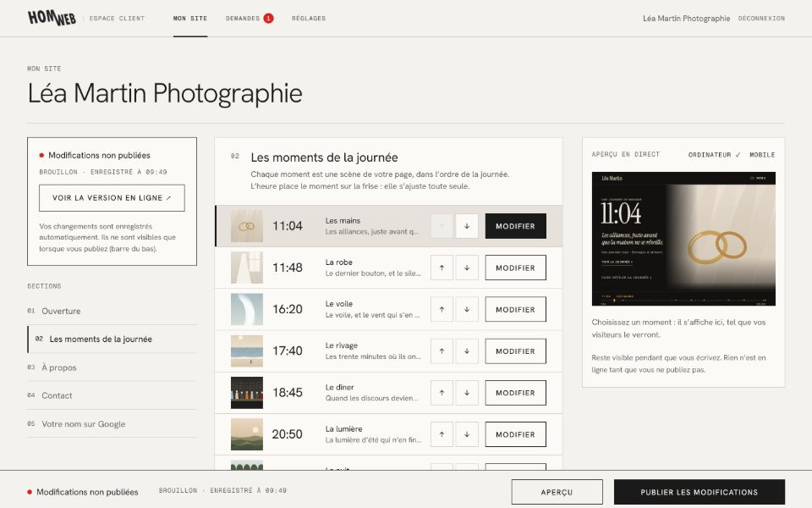Click Modifier for 'Les mains'

click(515, 226)
